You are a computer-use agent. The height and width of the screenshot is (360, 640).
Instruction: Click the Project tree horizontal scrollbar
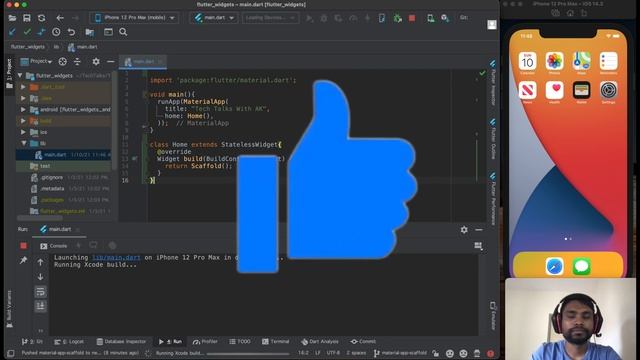[40, 218]
